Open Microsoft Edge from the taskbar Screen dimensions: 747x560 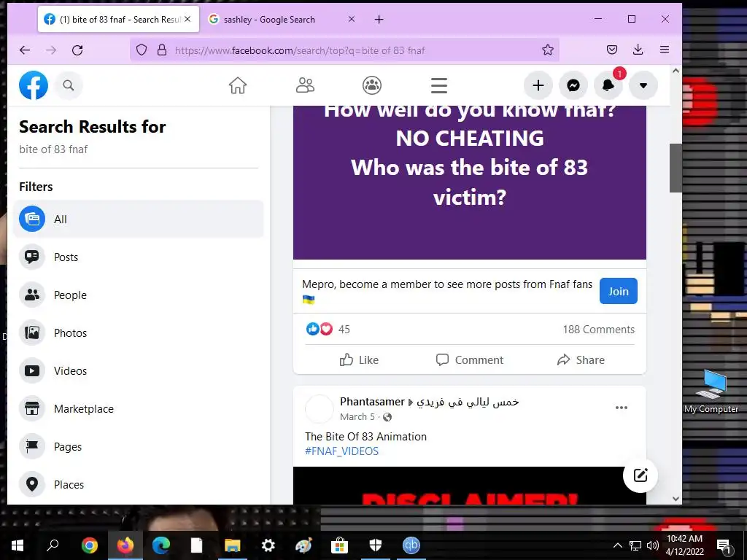161,545
